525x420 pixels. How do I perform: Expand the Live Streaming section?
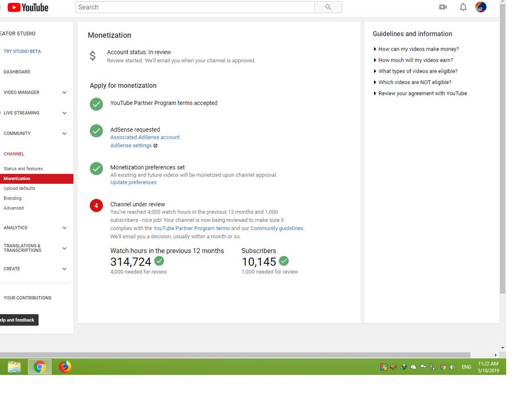click(64, 113)
